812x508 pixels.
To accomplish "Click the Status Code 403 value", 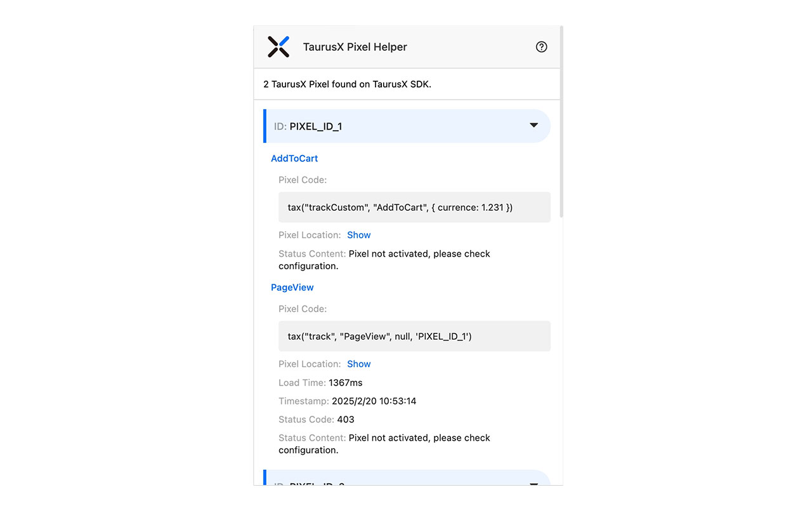I will click(346, 419).
